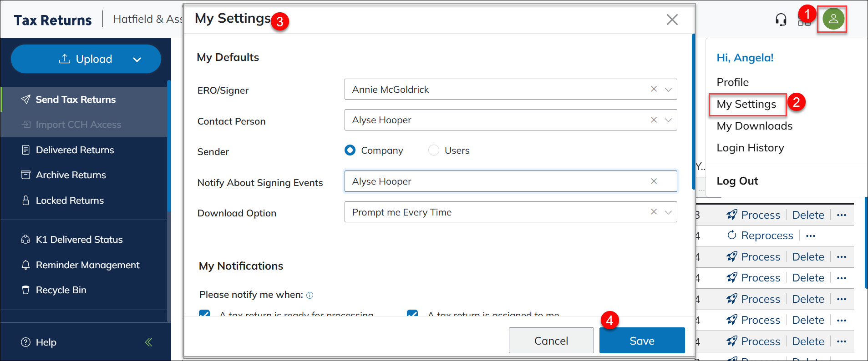Open the Download Option dropdown
Screen dimensions: 868x361
point(668,212)
